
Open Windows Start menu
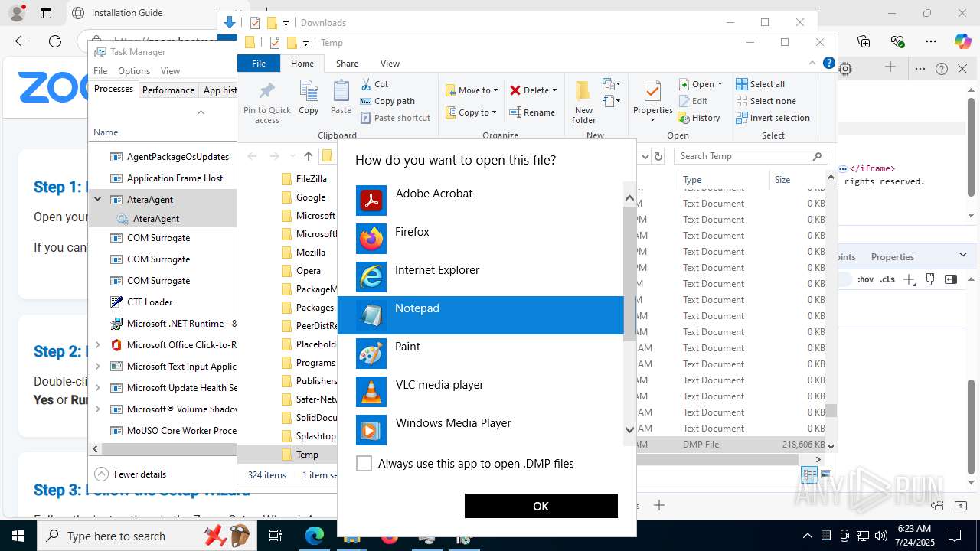click(x=18, y=536)
